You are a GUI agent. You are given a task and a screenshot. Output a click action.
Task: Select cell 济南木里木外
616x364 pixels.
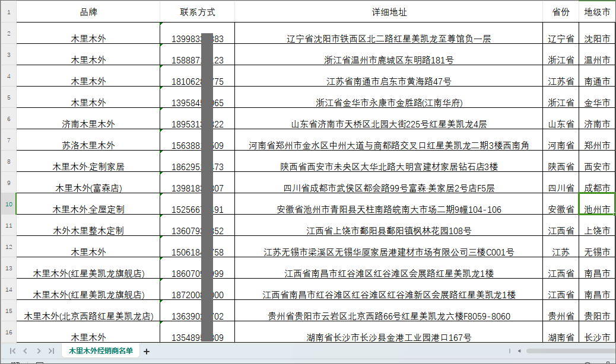[x=88, y=119]
